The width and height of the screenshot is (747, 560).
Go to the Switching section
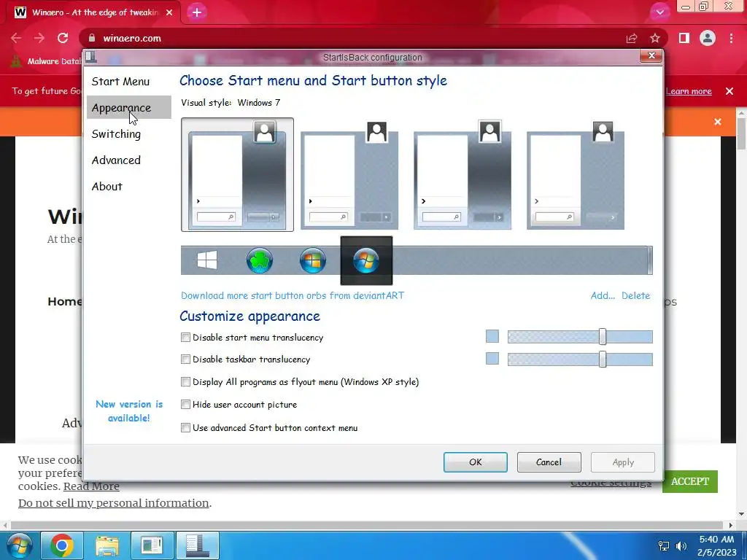point(116,134)
